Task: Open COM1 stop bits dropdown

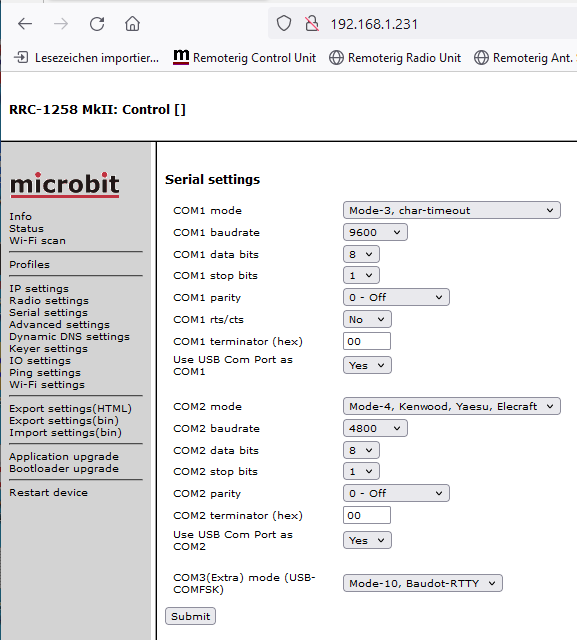Action: pyautogui.click(x=361, y=276)
